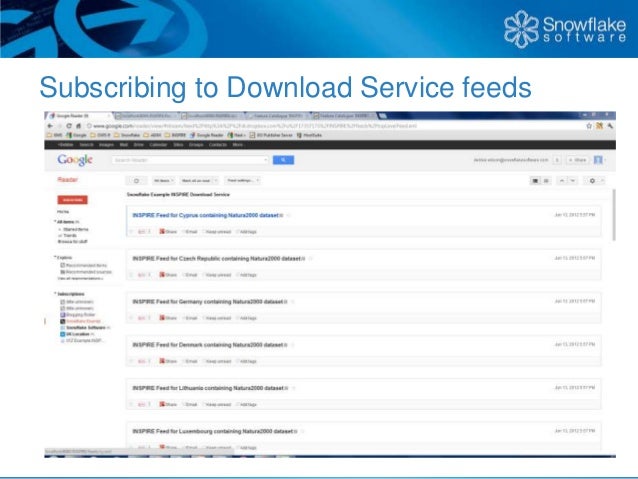
Task: Toggle Keep unread for Cyprus feed
Action: [217, 232]
